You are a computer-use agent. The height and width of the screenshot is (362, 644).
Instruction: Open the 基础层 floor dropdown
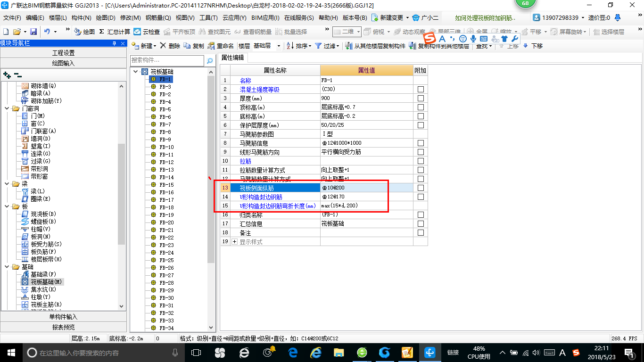279,46
